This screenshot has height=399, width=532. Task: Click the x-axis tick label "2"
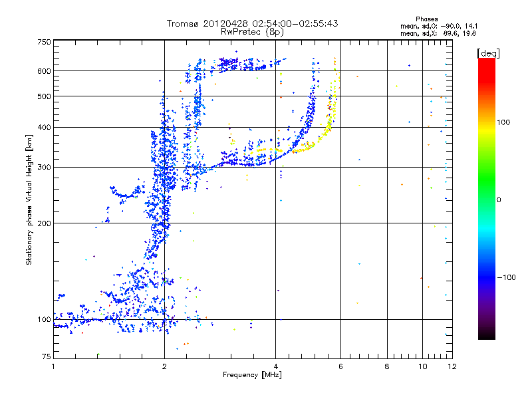[x=164, y=366]
